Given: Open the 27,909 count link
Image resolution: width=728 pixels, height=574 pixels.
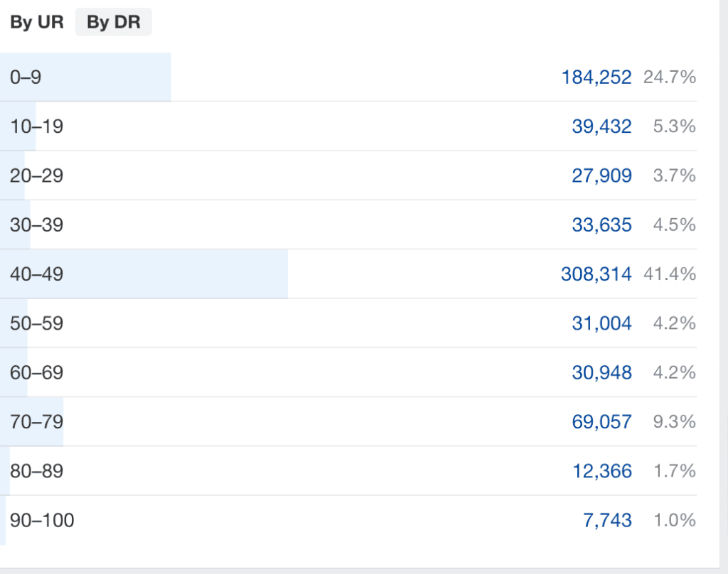Looking at the screenshot, I should (601, 175).
